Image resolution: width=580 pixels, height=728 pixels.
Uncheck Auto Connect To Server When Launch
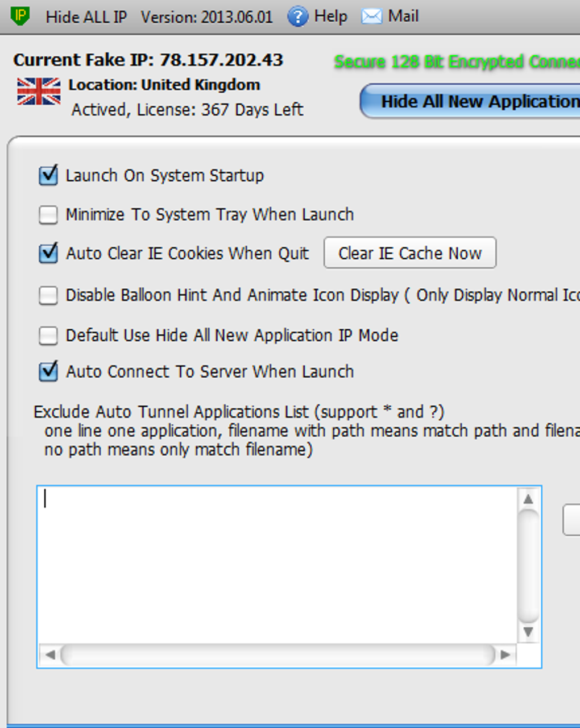coord(48,371)
